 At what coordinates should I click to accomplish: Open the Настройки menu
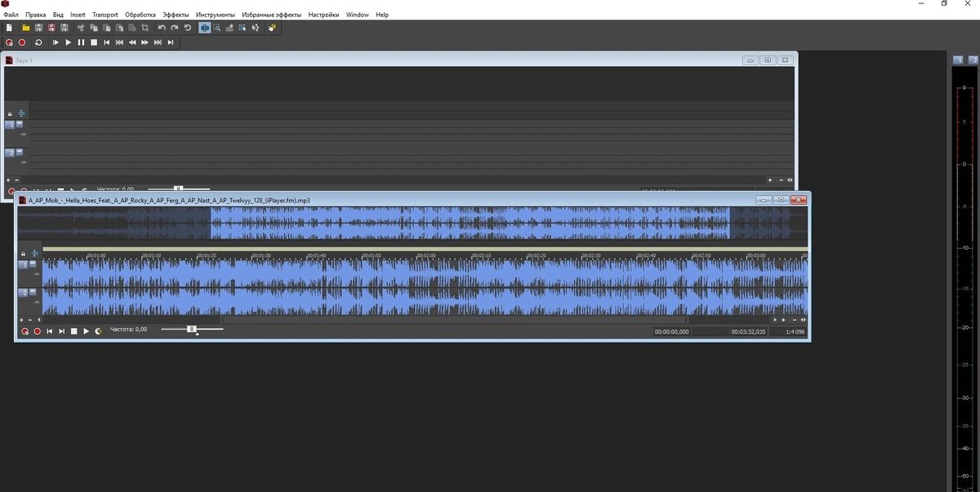(x=323, y=15)
